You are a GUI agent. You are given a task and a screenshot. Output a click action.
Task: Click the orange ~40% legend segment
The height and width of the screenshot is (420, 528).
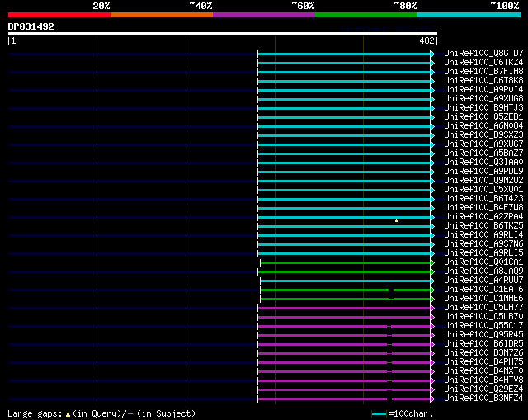[162, 15]
